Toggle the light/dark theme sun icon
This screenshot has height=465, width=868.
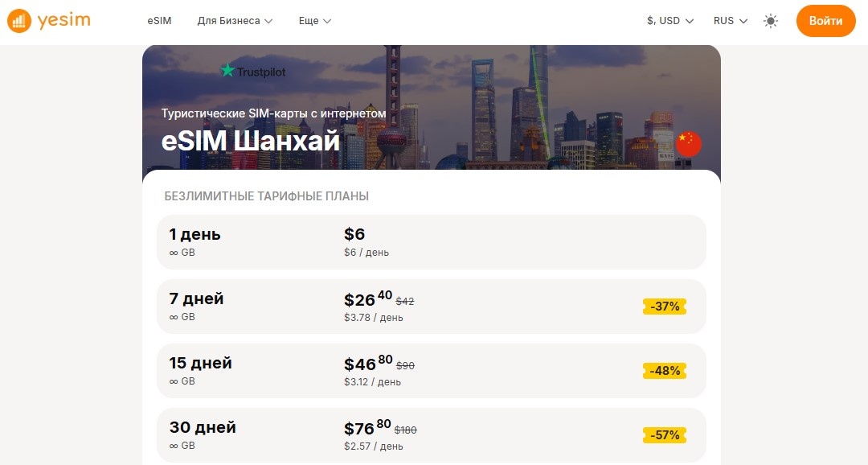[x=771, y=21]
